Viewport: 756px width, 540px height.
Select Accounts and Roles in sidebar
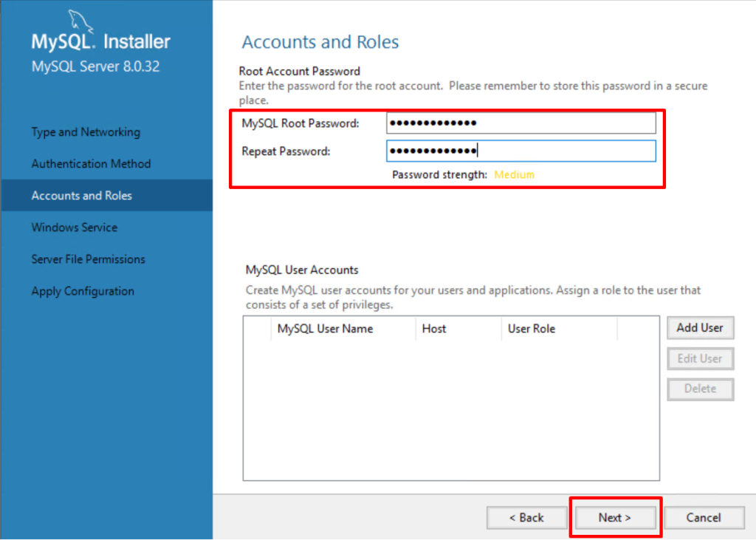click(x=106, y=196)
